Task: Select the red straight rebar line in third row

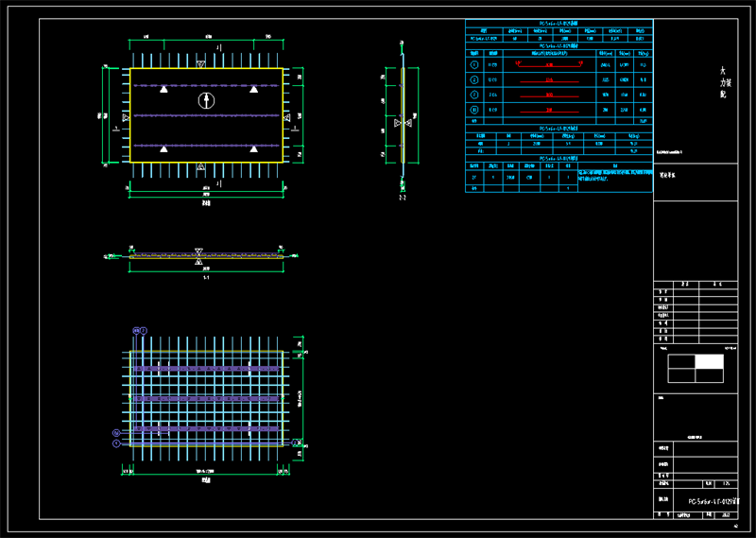Action: click(x=549, y=95)
